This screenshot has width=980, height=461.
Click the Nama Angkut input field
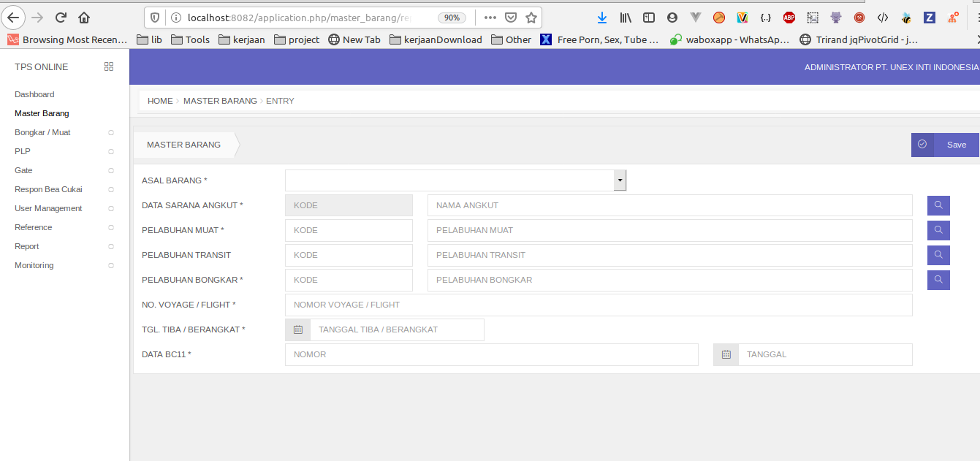[670, 205]
